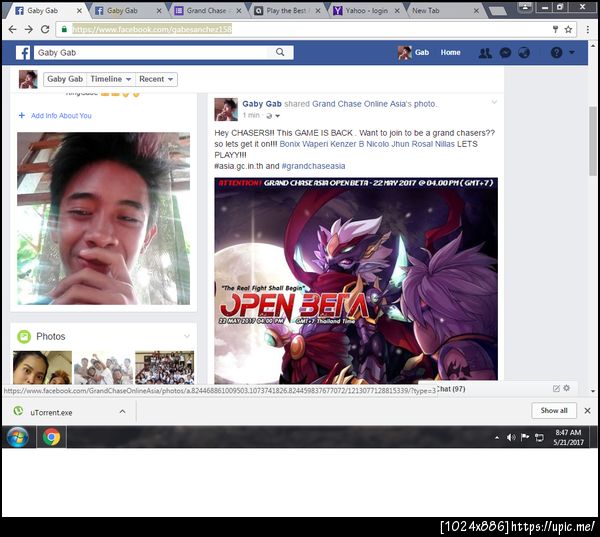The image size is (600, 537).
Task: Click Chrome icon on taskbar
Action: tap(51, 437)
